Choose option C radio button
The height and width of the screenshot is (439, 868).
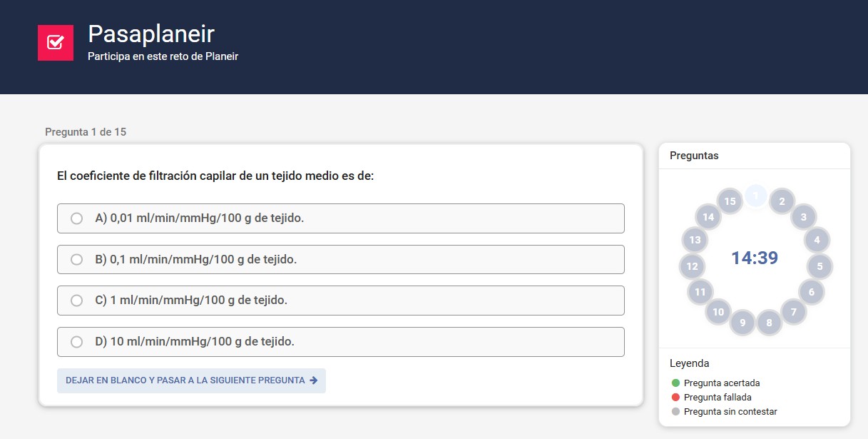coord(77,301)
